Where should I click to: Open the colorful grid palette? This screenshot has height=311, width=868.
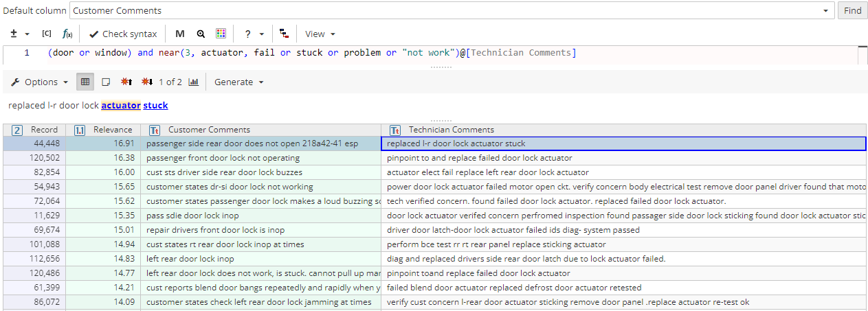coord(221,34)
